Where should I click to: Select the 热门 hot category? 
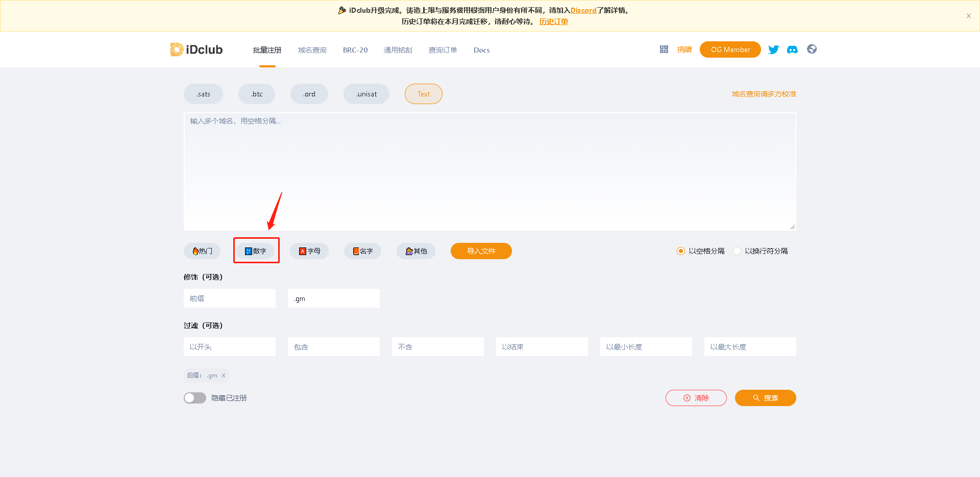[202, 251]
